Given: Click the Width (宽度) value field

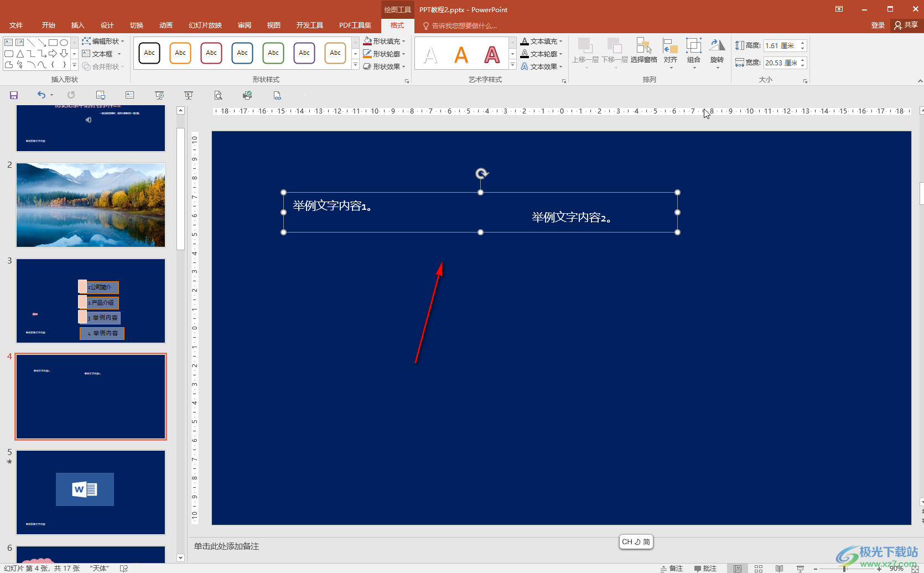Looking at the screenshot, I should (x=781, y=63).
